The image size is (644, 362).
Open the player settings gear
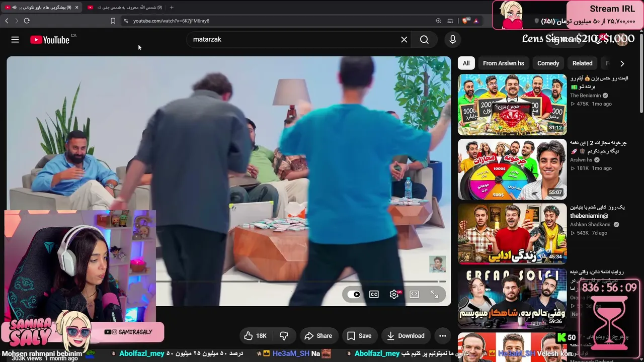click(x=394, y=295)
